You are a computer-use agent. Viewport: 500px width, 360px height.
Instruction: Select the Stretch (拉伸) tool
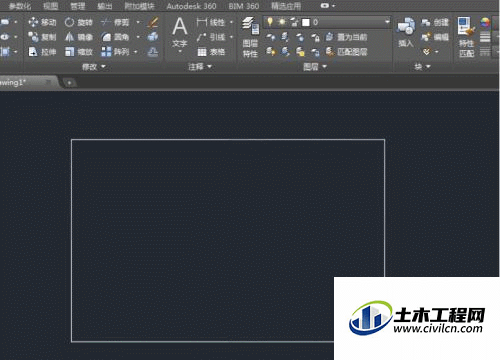(x=42, y=52)
